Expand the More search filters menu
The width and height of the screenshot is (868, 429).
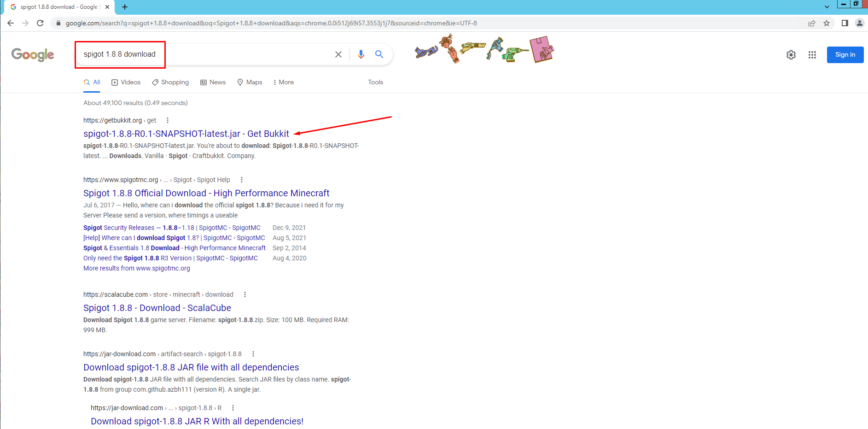click(x=284, y=82)
